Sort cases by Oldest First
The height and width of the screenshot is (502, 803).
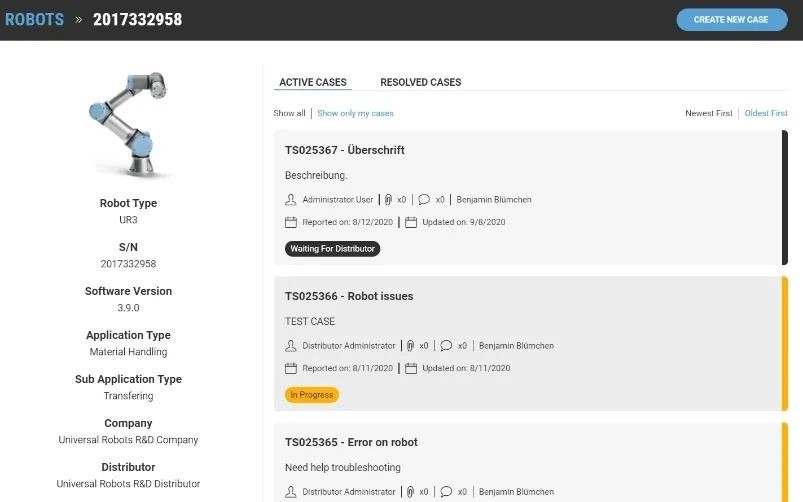tap(765, 113)
